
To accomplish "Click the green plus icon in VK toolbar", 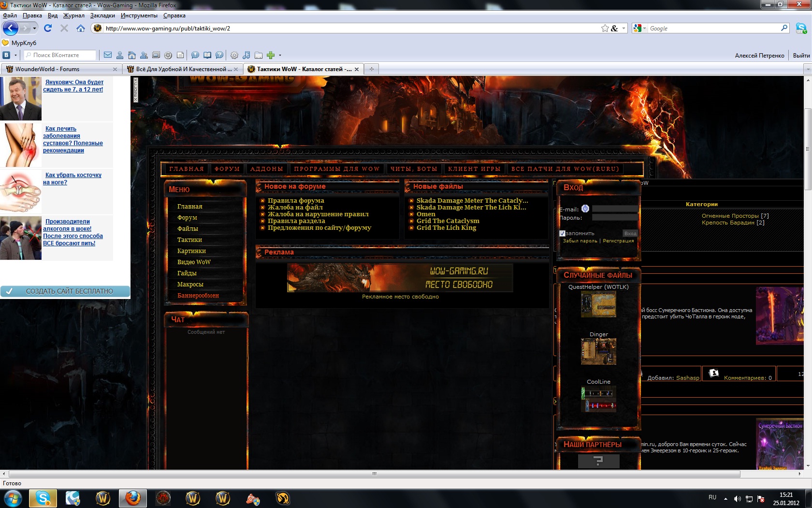I will click(x=271, y=55).
